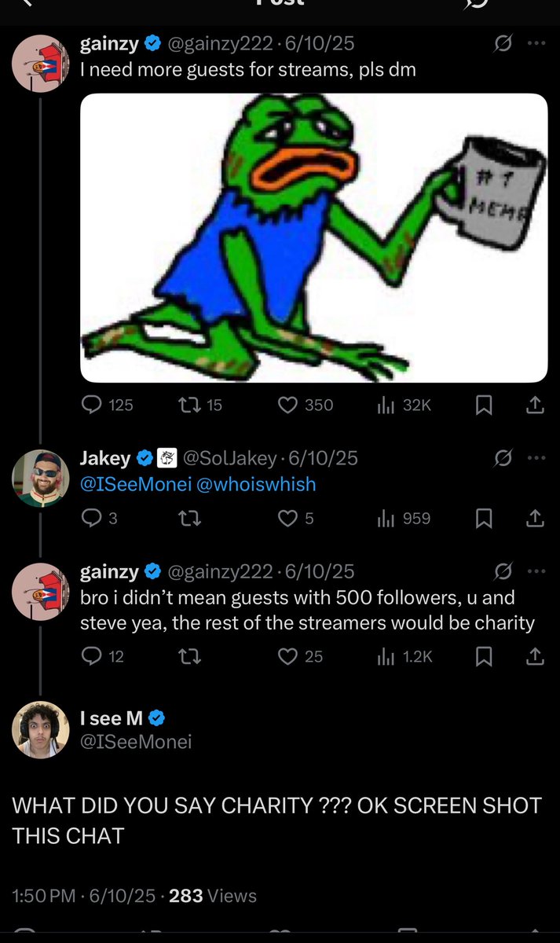View analytics on the 32K views post
The width and height of the screenshot is (560, 943).
pyautogui.click(x=386, y=405)
